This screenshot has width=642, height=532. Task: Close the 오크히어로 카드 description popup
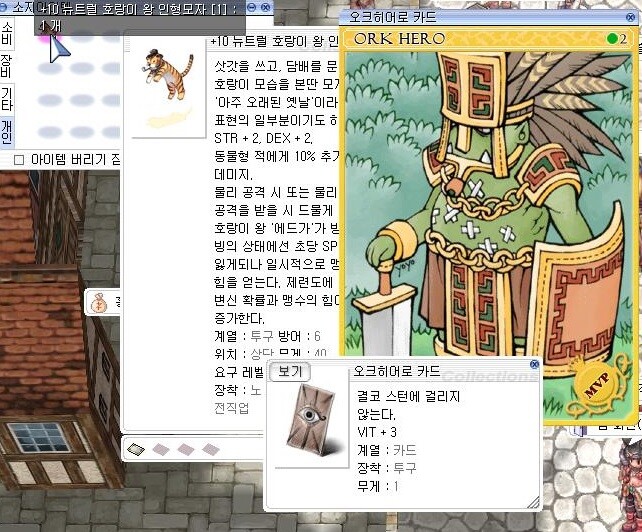pos(533,365)
